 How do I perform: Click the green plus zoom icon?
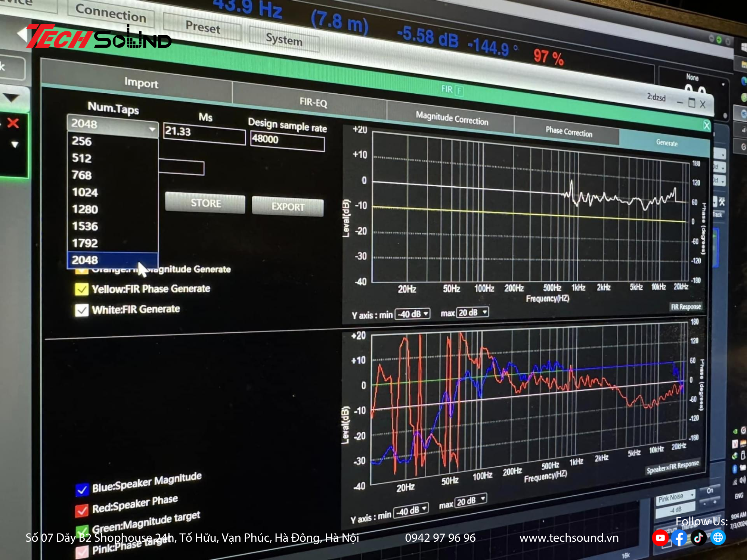719,40
